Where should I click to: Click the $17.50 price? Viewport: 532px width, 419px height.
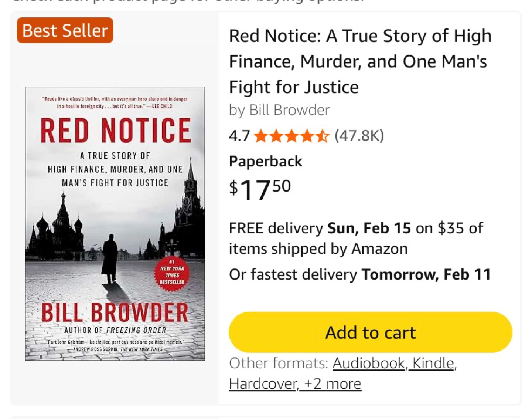[x=260, y=189]
